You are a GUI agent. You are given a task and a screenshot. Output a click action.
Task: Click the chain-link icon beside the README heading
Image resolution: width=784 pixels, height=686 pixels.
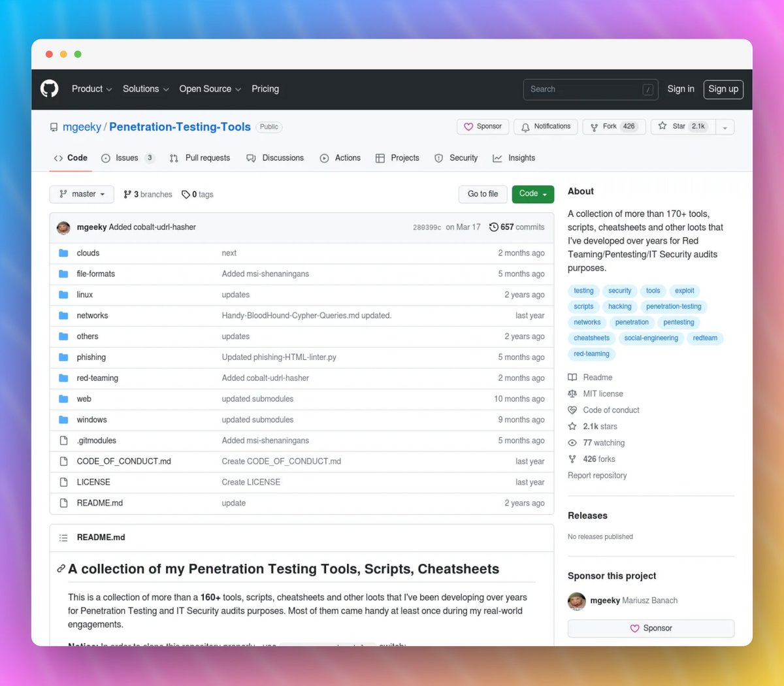pos(61,568)
